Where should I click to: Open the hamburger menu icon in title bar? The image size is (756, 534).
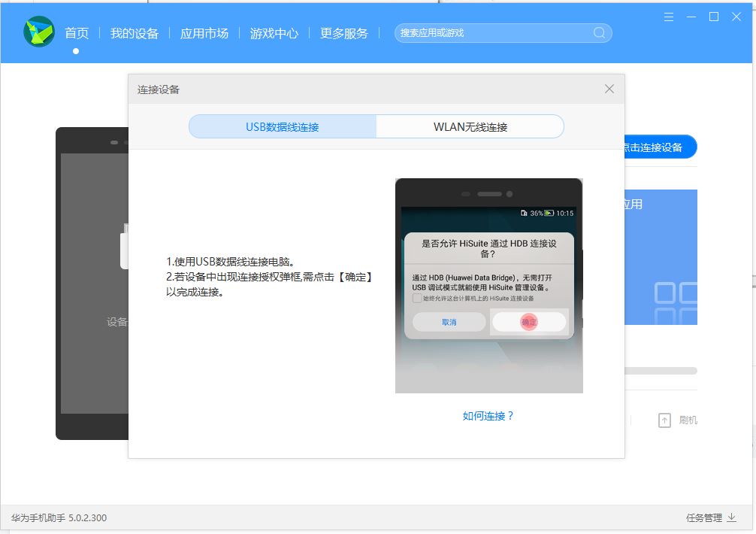click(668, 17)
